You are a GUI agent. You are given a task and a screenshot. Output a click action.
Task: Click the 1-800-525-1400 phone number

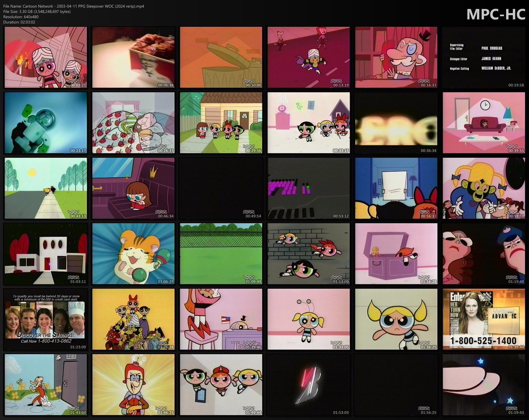483,341
